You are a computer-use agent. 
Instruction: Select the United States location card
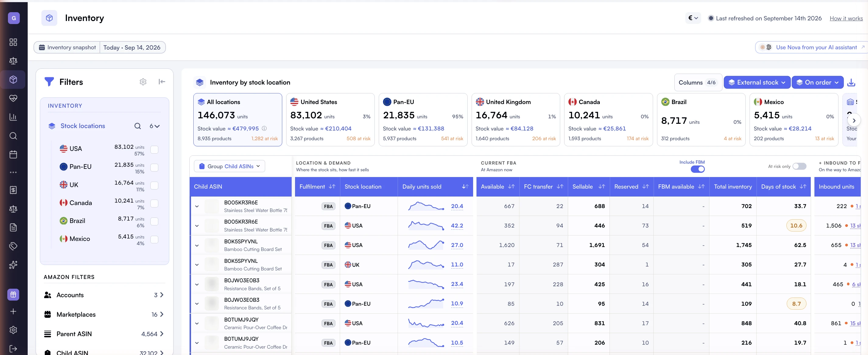point(330,120)
